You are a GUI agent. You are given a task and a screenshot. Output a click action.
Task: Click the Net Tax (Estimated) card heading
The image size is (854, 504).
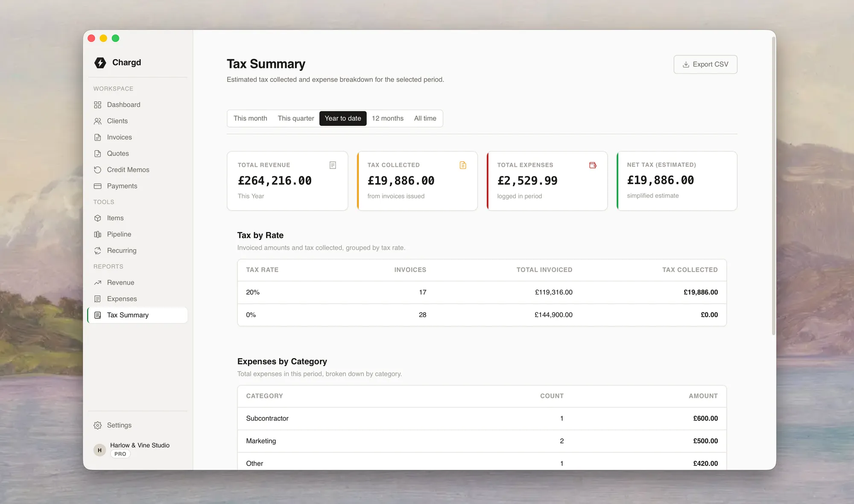point(661,165)
